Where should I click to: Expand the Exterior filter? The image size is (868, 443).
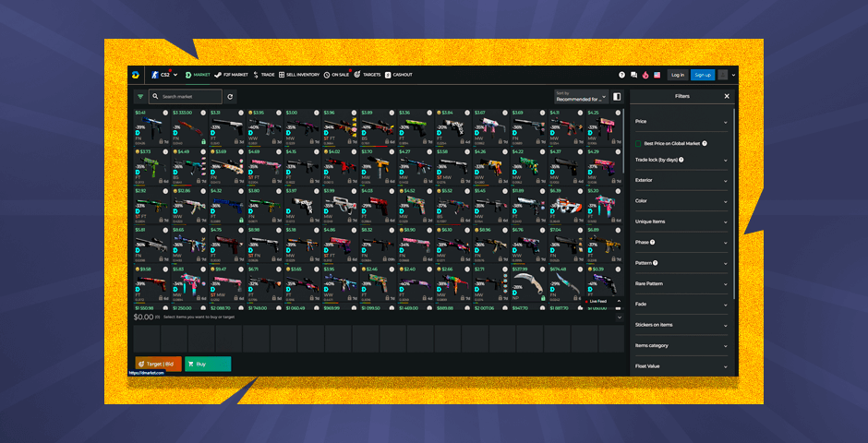click(681, 180)
